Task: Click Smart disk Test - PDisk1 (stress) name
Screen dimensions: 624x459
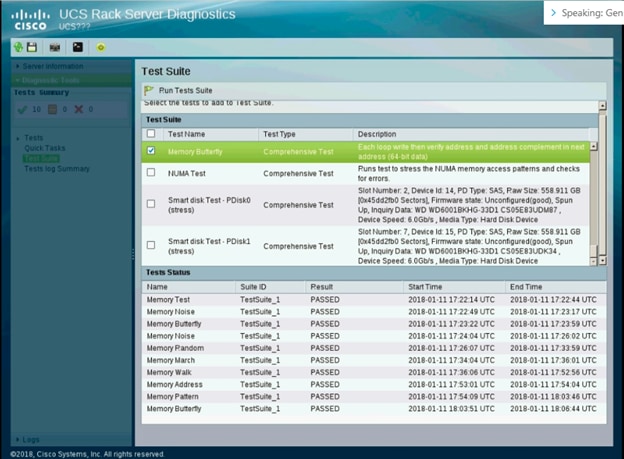Action: click(x=209, y=246)
